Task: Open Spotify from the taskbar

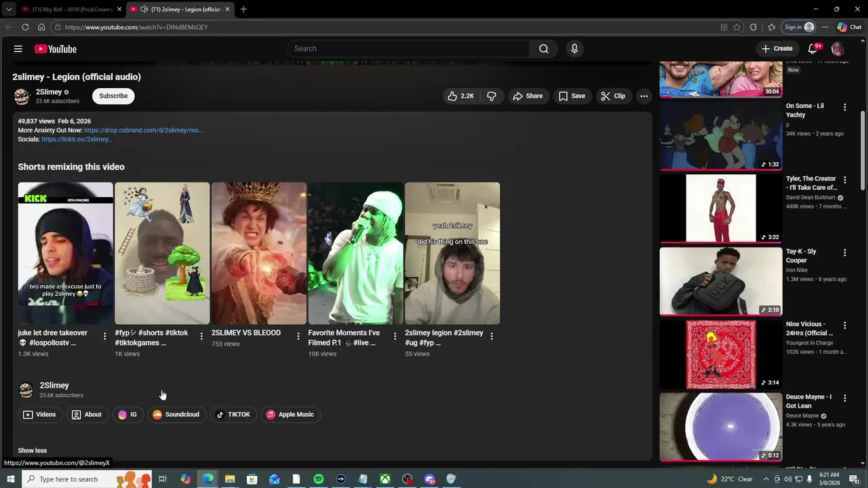Action: (x=319, y=479)
